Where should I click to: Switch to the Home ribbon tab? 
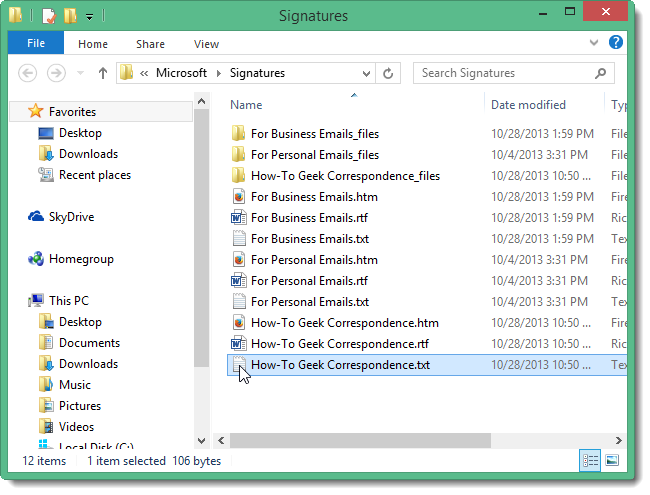93,44
